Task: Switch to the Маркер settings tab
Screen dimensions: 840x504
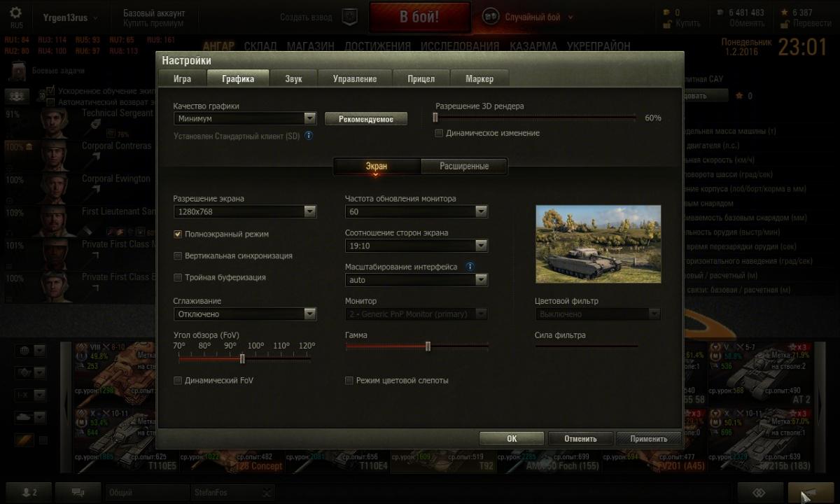Action: pyautogui.click(x=479, y=78)
